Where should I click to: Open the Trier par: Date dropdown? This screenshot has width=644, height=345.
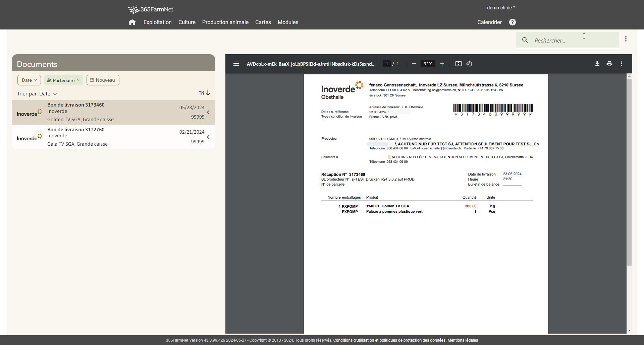pyautogui.click(x=37, y=94)
